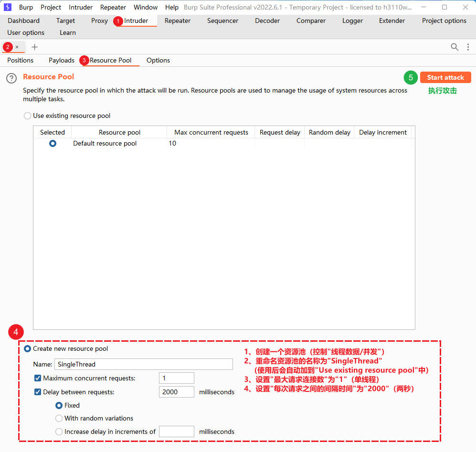
Task: Choose Increase delay in increments option
Action: click(x=59, y=431)
